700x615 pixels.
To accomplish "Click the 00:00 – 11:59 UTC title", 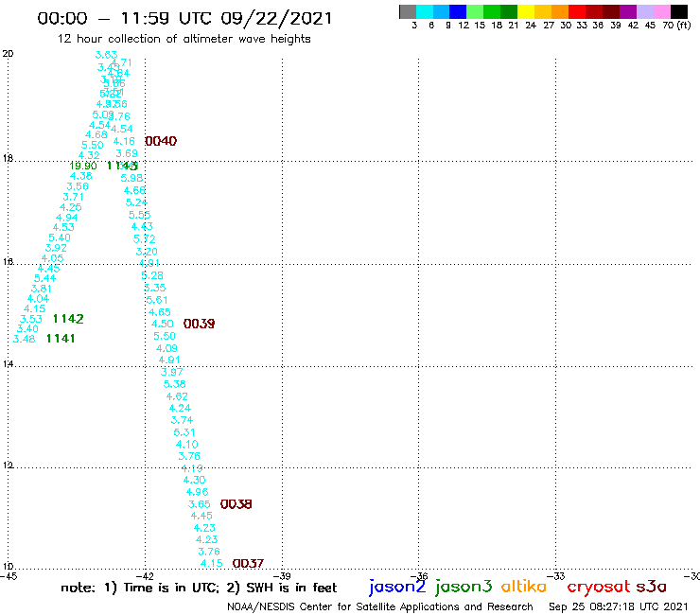I will 184,18.
